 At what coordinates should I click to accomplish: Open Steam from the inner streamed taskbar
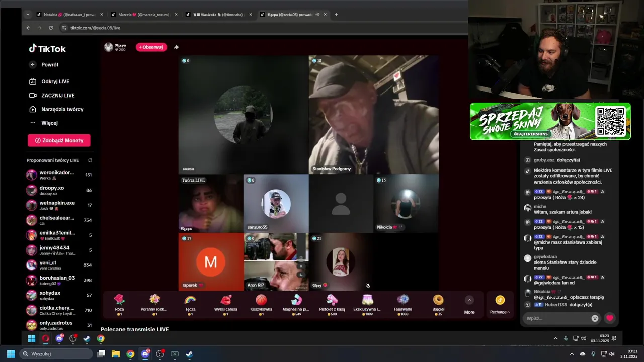87,338
